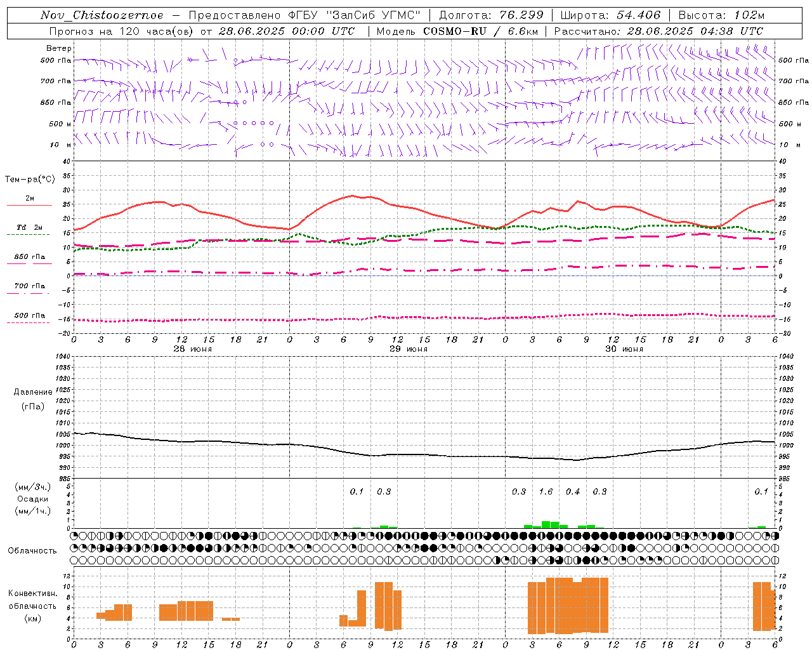
Task: Click the Td 2м dew point legend entry
Action: click(x=30, y=227)
